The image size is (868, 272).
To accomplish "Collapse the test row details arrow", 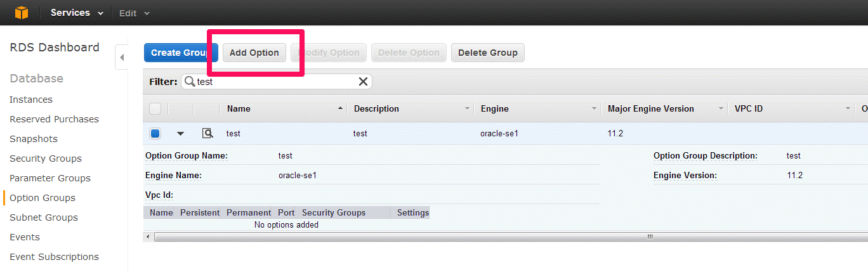I will coord(180,134).
